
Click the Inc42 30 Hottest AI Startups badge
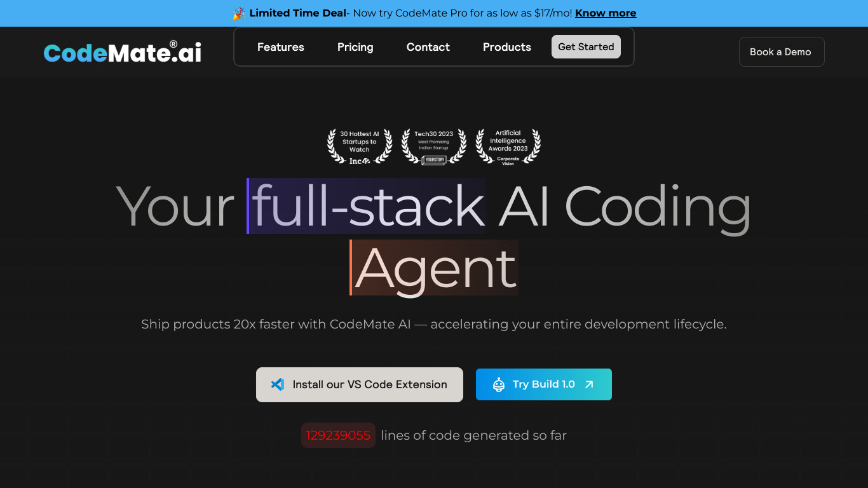360,147
